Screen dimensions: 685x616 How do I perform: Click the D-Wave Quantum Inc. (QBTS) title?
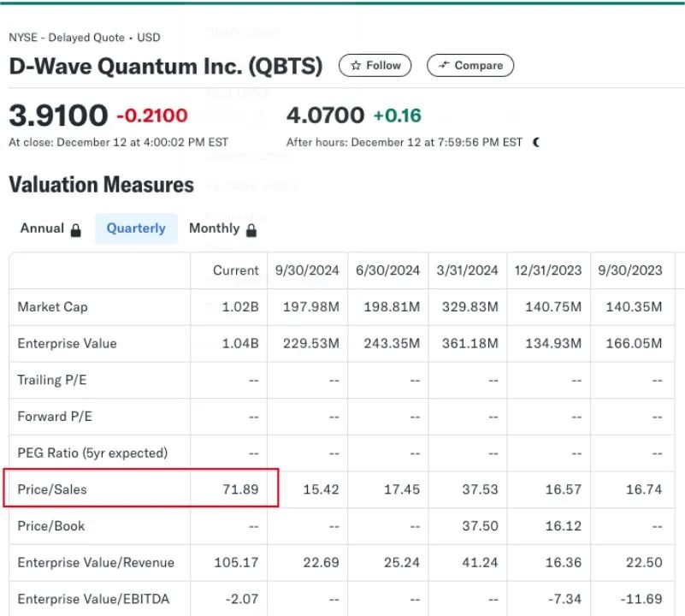166,67
